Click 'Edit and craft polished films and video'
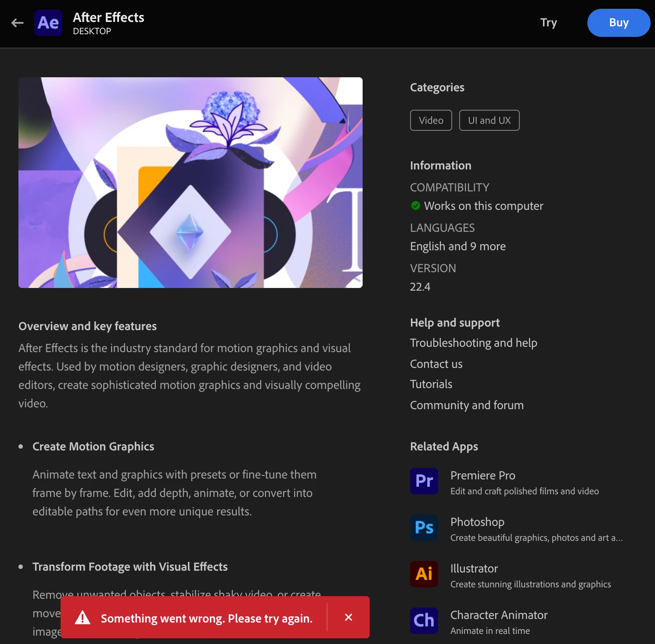 [x=525, y=491]
